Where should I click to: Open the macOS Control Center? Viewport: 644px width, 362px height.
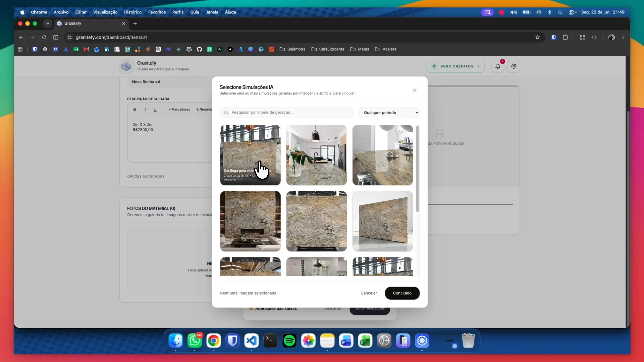[572, 12]
